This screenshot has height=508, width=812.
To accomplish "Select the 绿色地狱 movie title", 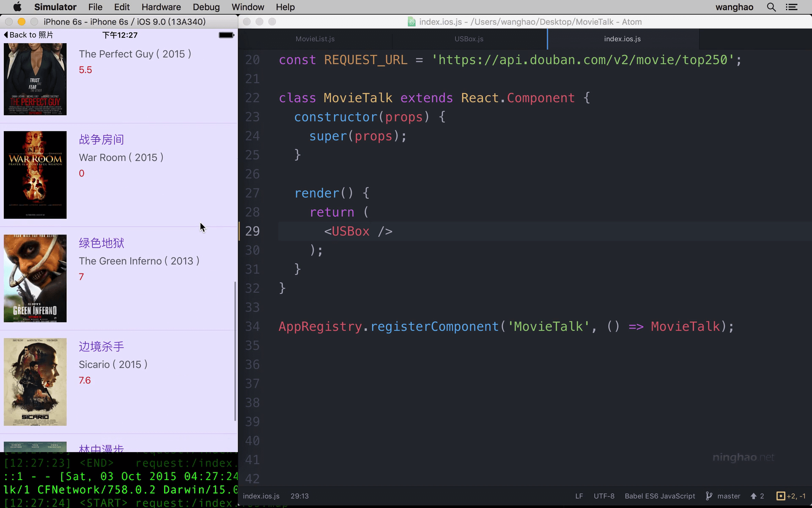I will pos(101,243).
